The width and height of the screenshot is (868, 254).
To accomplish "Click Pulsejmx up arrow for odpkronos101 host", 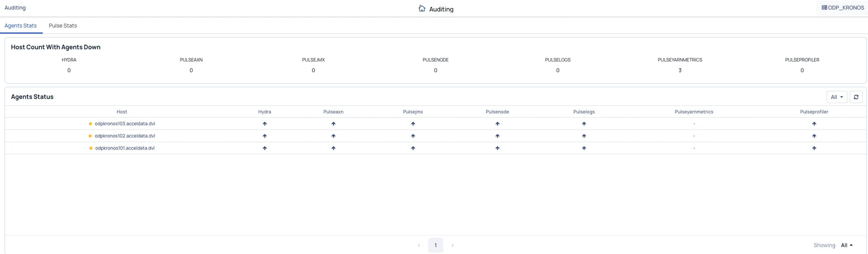I will (x=413, y=148).
